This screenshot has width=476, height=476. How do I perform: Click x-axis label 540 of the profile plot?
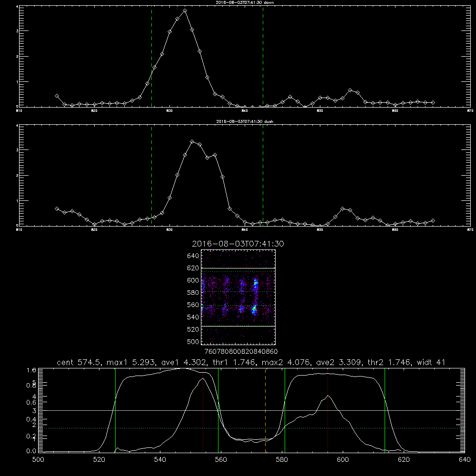(160, 460)
